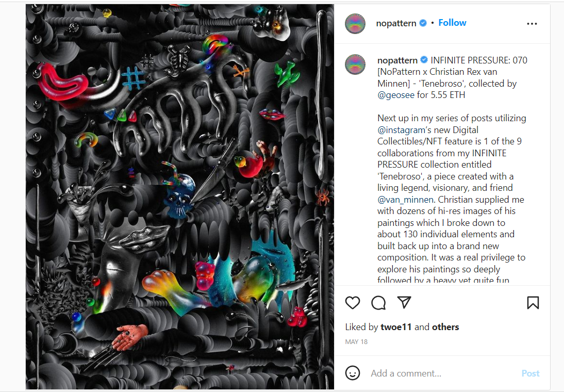Click verified badge next to header username
Screen dimensions: 564x392
pos(423,23)
